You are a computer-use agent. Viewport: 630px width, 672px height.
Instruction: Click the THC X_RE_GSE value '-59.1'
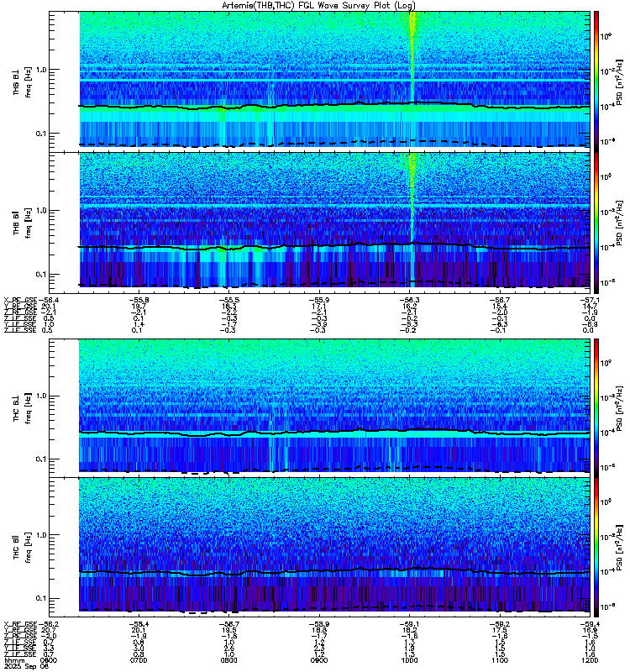point(409,624)
